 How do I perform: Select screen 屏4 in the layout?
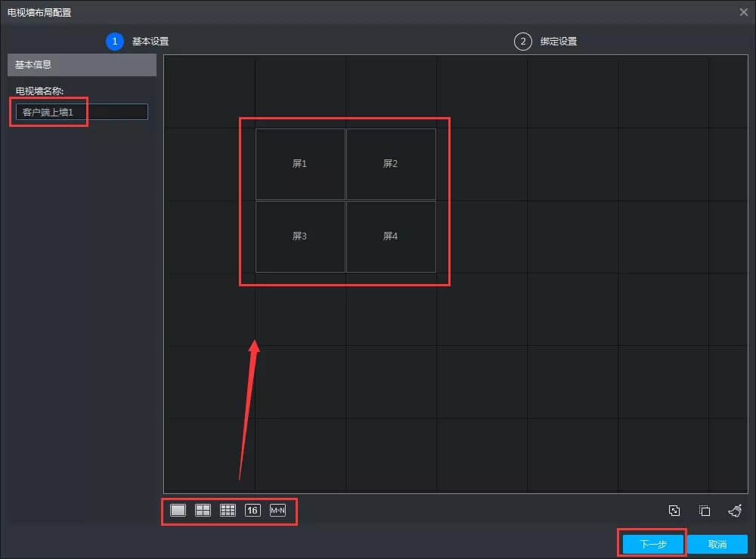(391, 236)
